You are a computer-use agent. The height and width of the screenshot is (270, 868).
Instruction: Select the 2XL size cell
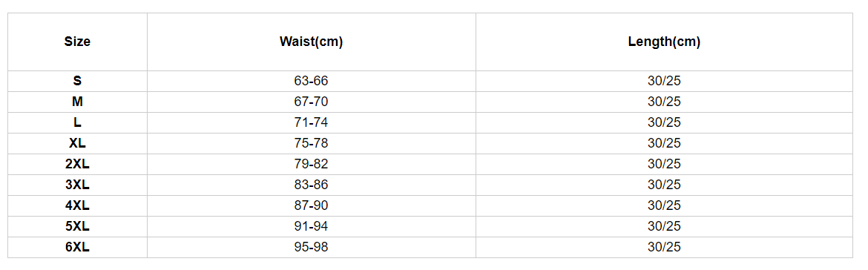[x=77, y=165]
